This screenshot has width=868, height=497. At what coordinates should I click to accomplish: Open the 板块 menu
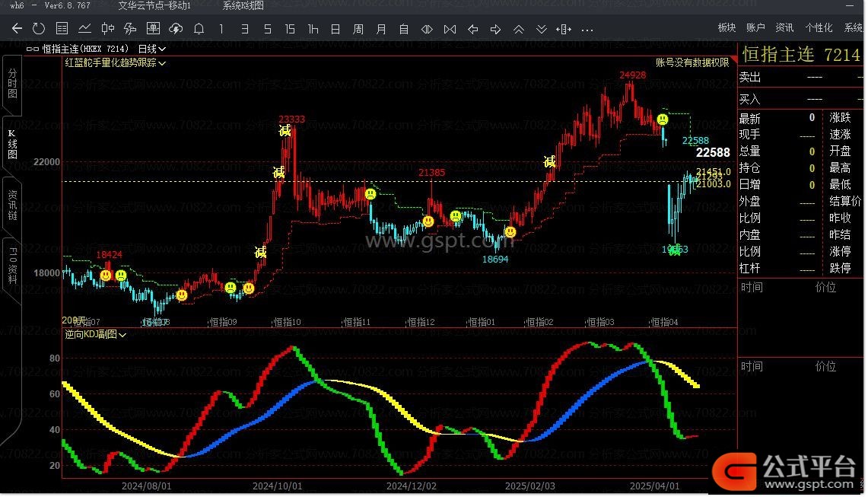727,27
